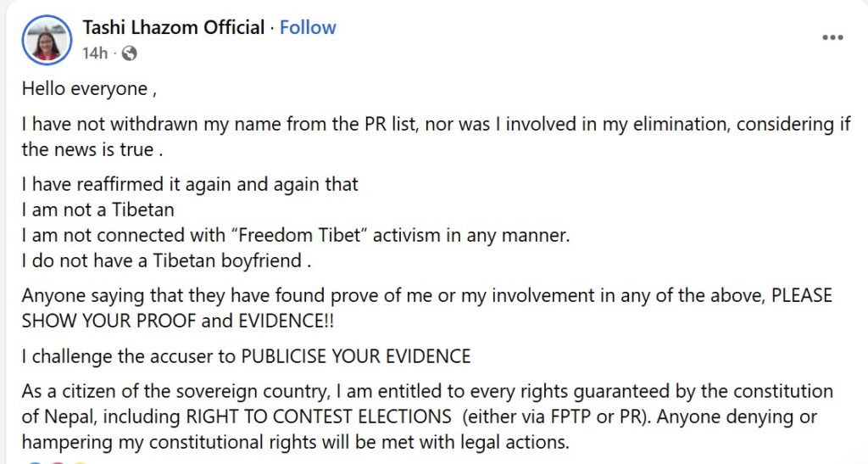
Task: Open the Tashi Lhazom Official page name
Action: click(x=173, y=27)
